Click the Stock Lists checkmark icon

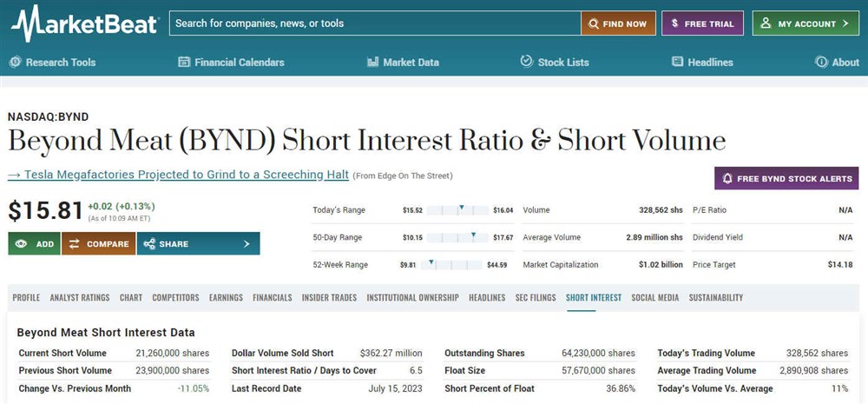click(x=527, y=62)
